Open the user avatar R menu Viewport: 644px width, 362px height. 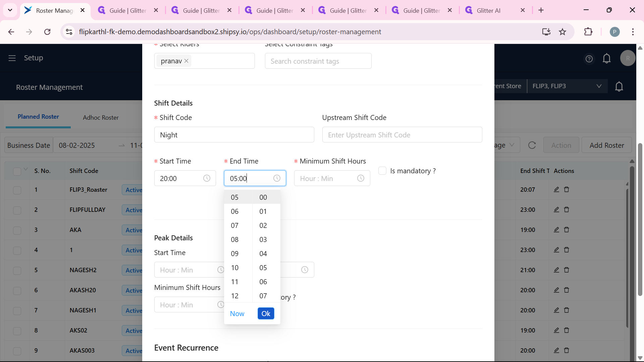tap(628, 58)
